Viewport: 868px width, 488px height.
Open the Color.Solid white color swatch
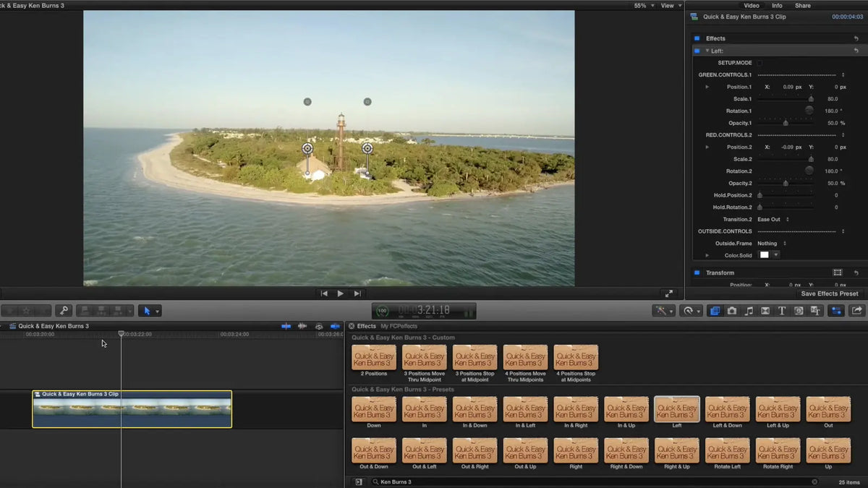pos(764,255)
